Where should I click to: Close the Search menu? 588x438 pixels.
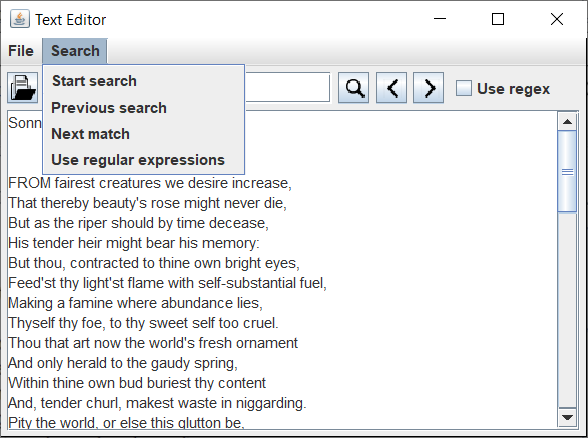(75, 51)
